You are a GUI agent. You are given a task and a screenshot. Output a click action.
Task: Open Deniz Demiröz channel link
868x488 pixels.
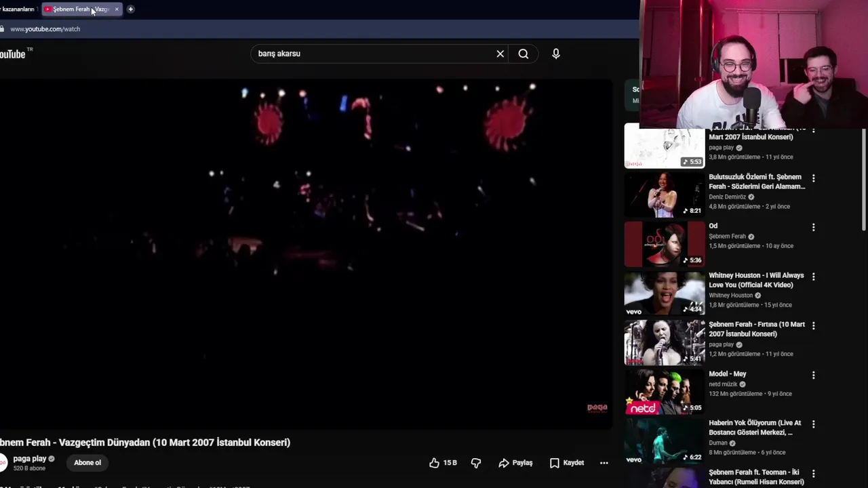point(728,197)
